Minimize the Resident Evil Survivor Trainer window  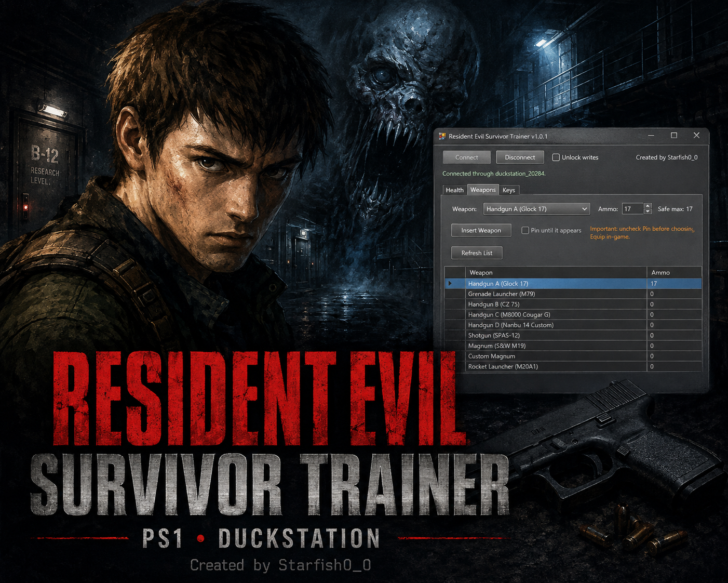coord(651,136)
